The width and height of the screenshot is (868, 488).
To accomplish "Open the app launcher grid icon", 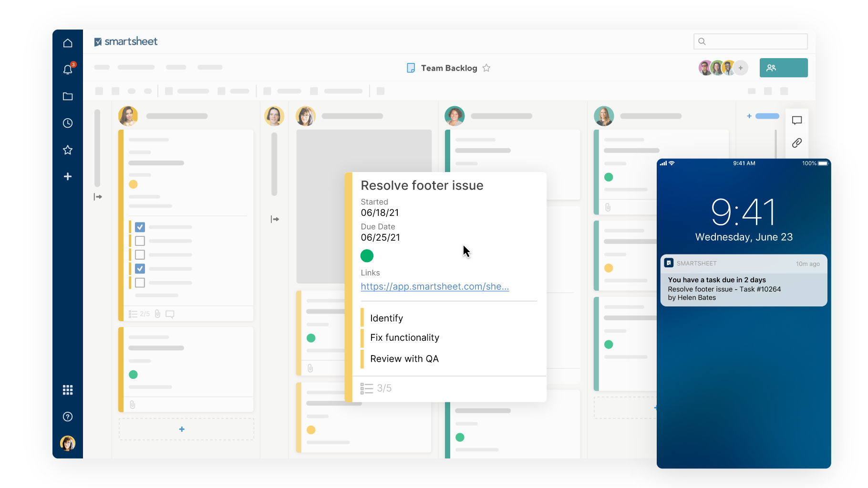I will click(68, 390).
